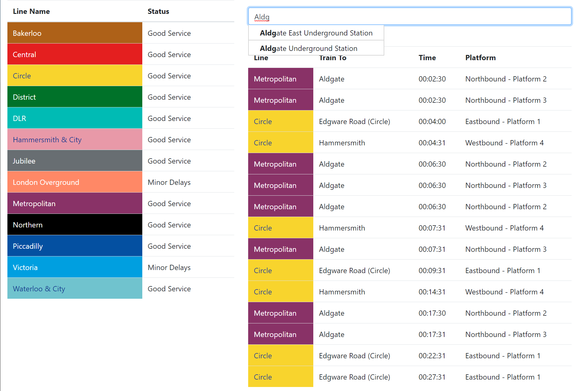
Task: Click Metropolitan cell in 00:17:30 row
Action: (x=281, y=313)
